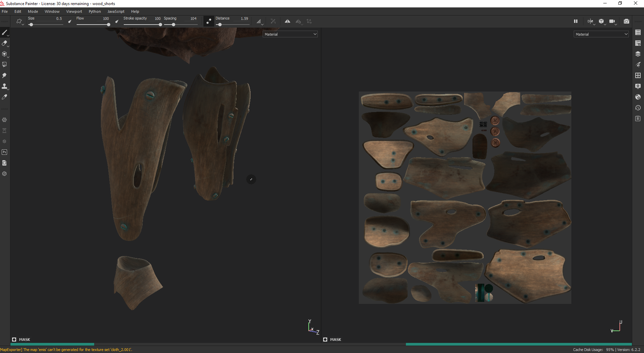Open the 2D viewport Material dropdown
Image resolution: width=644 pixels, height=353 pixels.
coord(601,34)
